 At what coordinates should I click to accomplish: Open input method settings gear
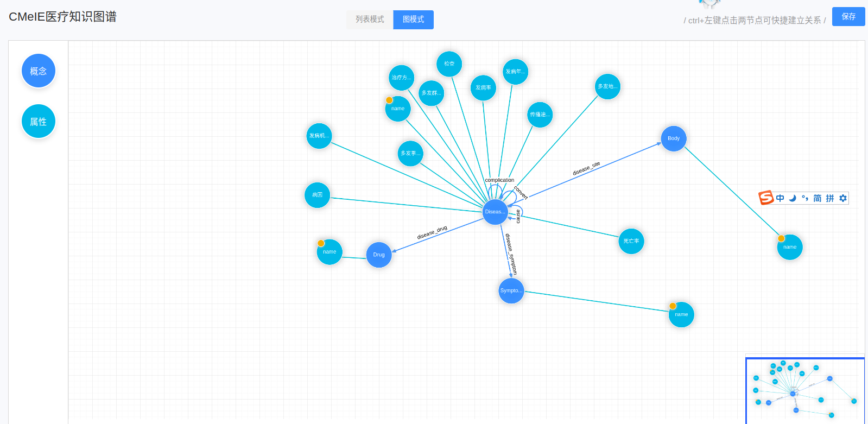tap(843, 198)
